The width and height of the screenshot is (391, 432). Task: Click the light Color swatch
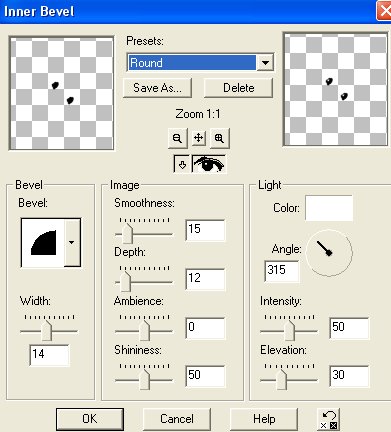pos(329,208)
